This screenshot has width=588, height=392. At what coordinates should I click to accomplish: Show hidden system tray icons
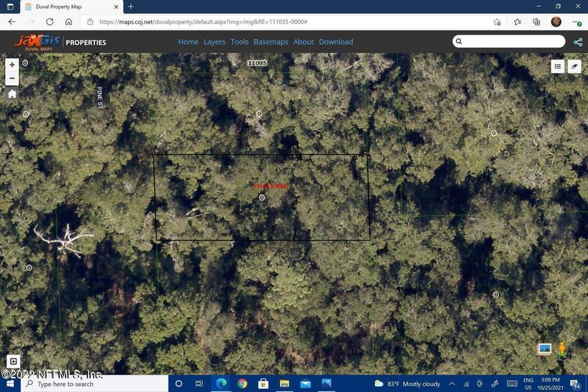tap(452, 384)
